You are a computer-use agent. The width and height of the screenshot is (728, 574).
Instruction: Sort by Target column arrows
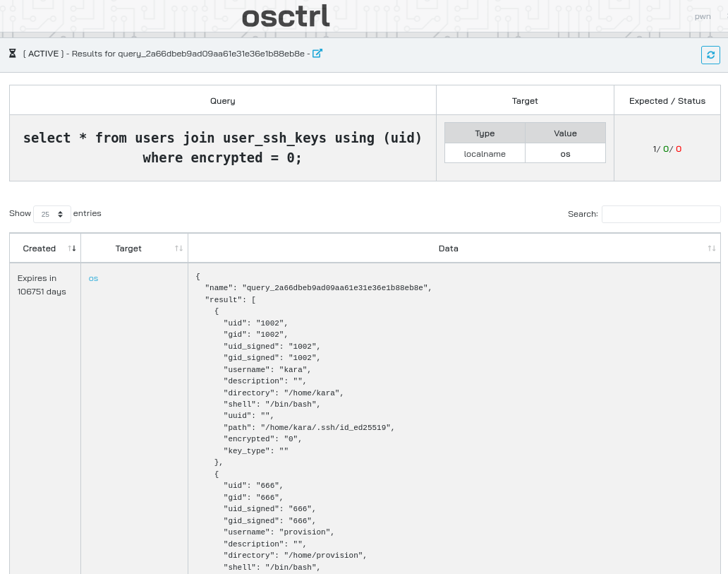(178, 249)
